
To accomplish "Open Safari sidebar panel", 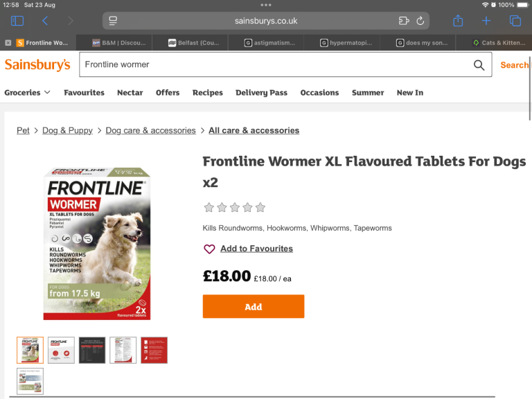I will click(17, 21).
